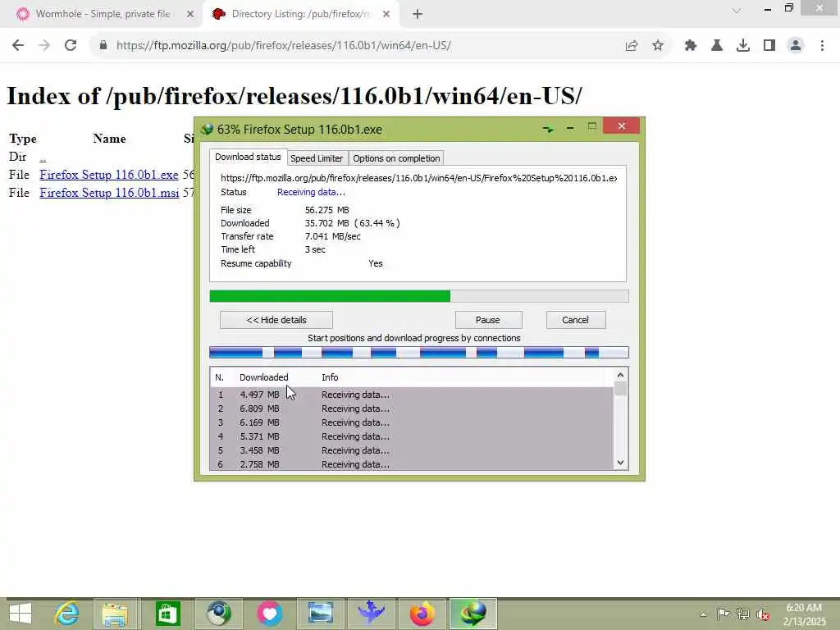Click the Receiving data status text
The height and width of the screenshot is (630, 840).
(x=311, y=192)
